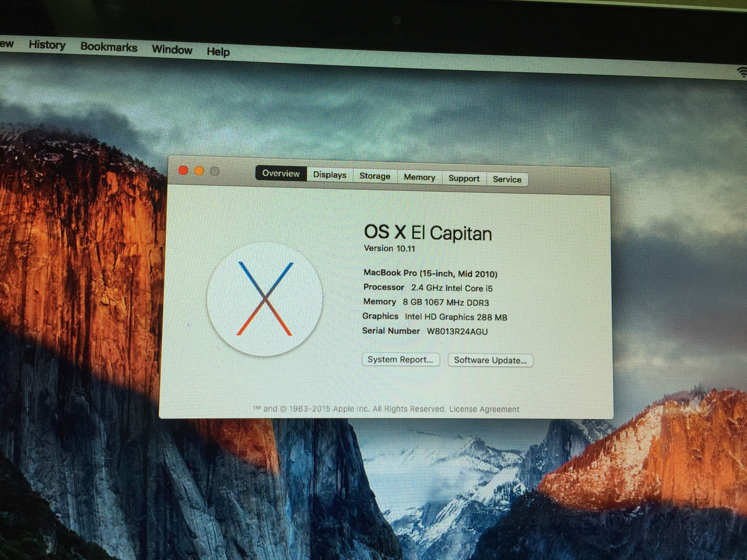Select the Overview tab

[281, 173]
